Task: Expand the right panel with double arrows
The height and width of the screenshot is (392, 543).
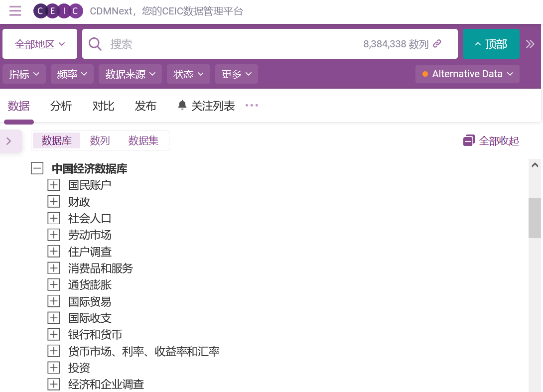Action: click(530, 44)
